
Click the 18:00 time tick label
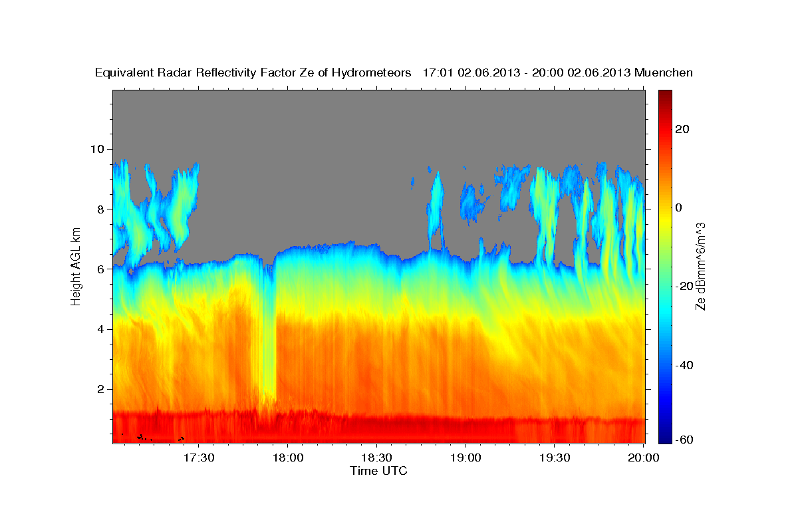tap(288, 458)
